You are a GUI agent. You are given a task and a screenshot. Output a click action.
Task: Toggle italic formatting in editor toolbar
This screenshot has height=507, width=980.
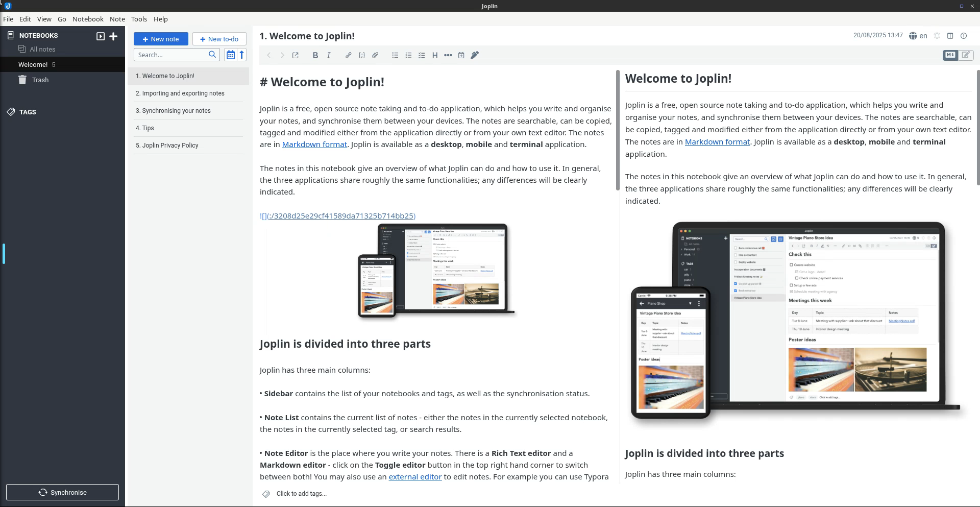pyautogui.click(x=329, y=55)
